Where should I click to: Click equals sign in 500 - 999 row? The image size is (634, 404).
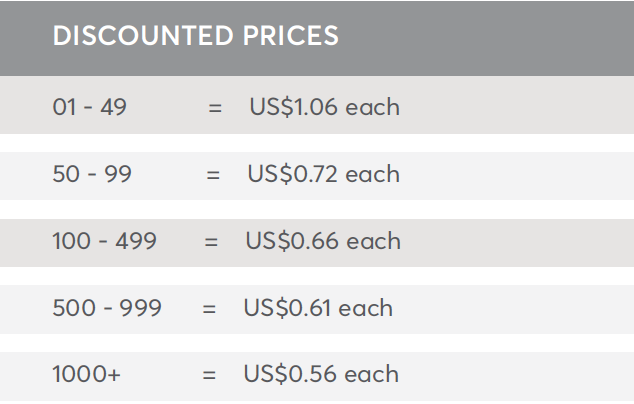point(209,309)
